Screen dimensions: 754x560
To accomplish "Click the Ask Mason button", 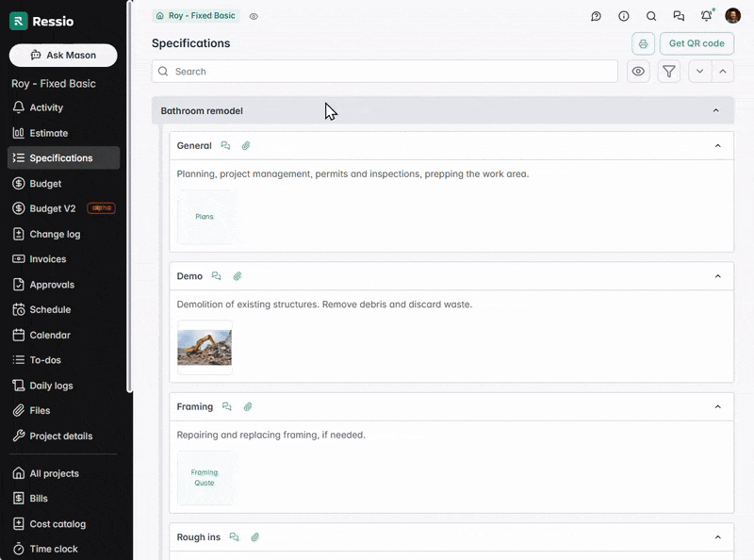I will pyautogui.click(x=63, y=56).
